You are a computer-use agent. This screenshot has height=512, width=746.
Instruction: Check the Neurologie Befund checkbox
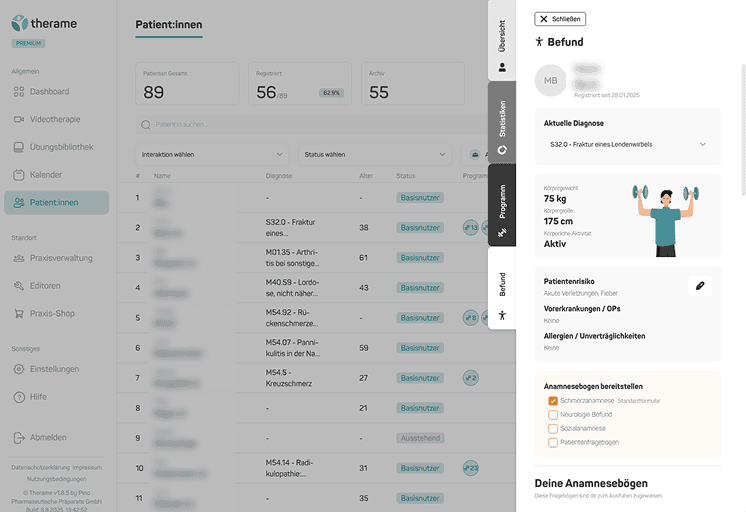[x=553, y=415]
